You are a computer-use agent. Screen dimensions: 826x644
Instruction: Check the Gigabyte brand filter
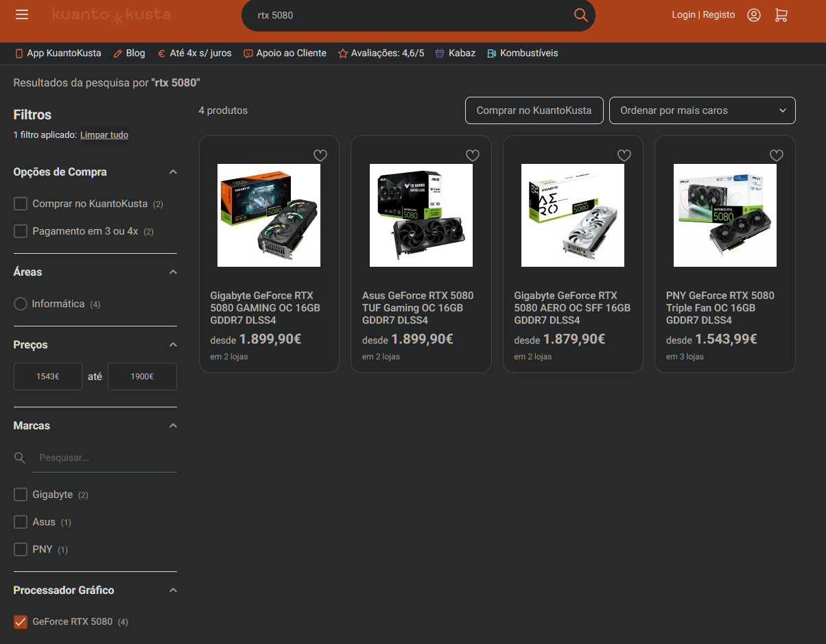point(21,494)
